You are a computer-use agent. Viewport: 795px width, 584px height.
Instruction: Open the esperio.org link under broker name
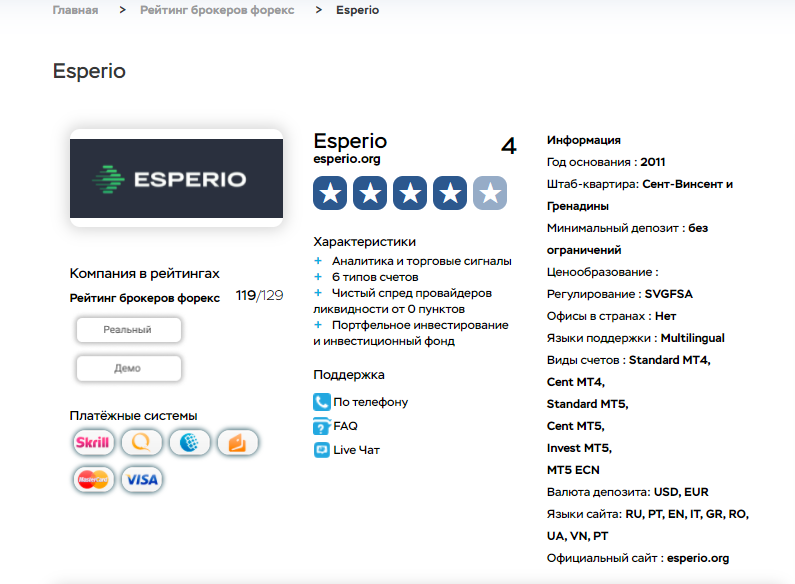click(x=347, y=159)
